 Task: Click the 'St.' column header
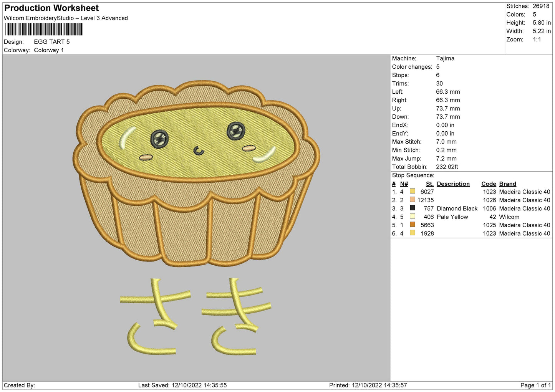pyautogui.click(x=430, y=184)
